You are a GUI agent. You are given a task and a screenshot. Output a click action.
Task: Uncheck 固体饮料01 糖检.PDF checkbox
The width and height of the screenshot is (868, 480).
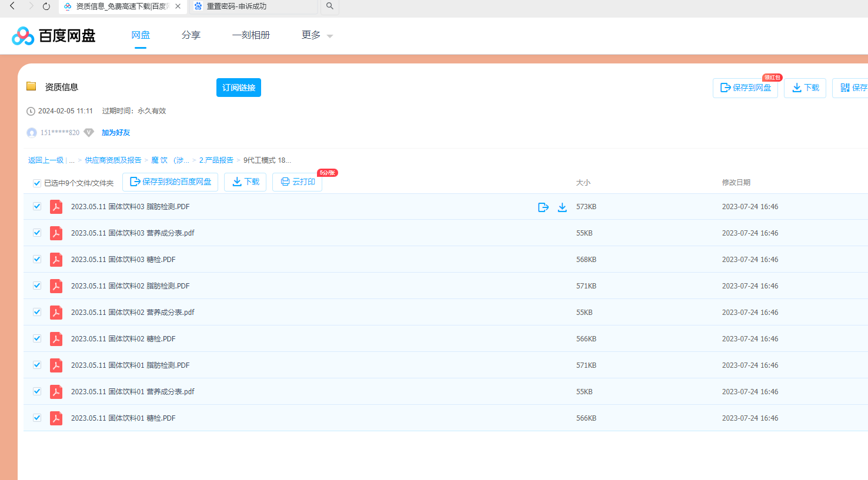tap(37, 418)
